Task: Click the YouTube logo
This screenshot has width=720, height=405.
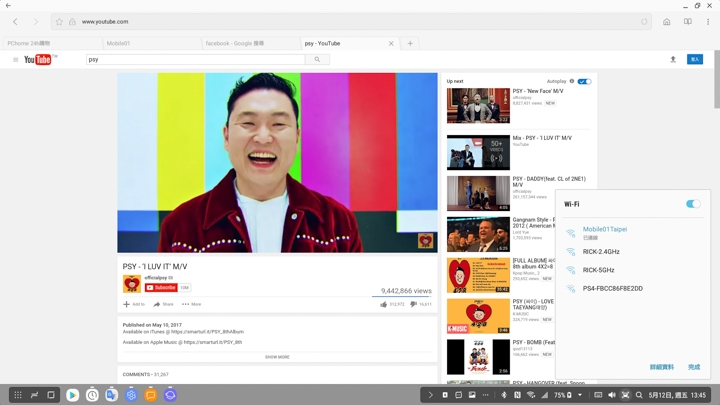Action: click(x=40, y=60)
